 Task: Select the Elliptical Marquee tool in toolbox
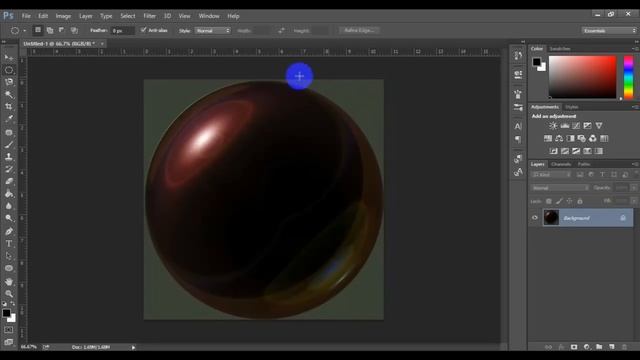pos(9,70)
